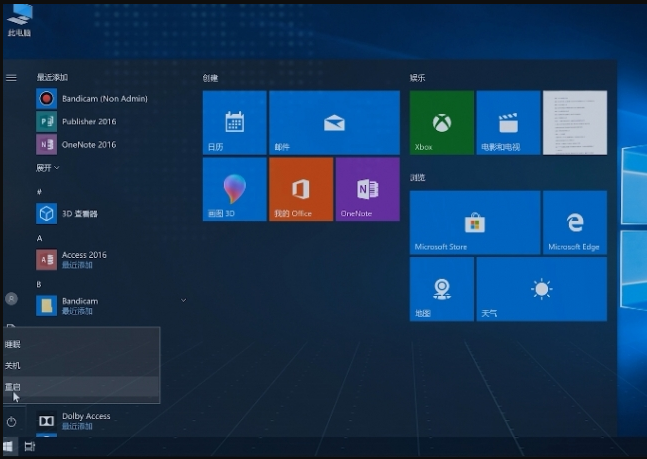Open the document thumbnail tile next to 电影和电视
The image size is (647, 459).
574,123
